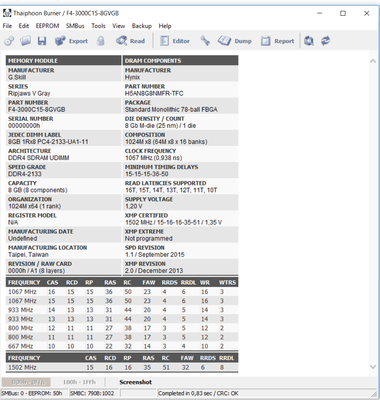
Task: Click the Export toolbar button
Action: pos(71,41)
